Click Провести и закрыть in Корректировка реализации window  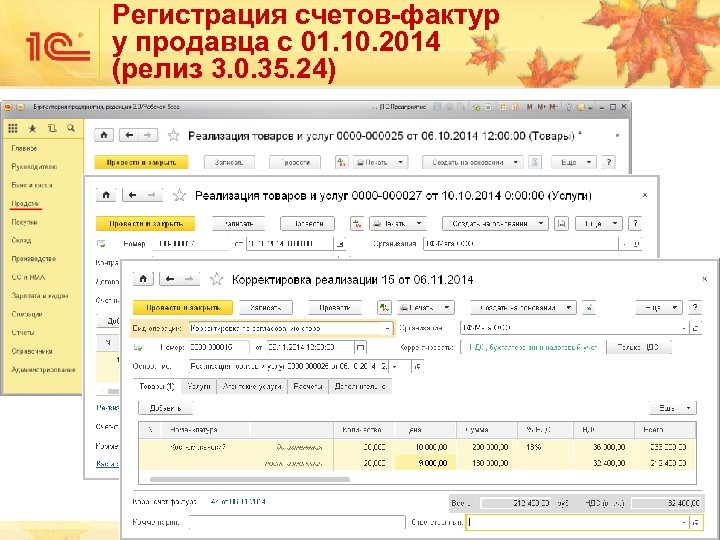183,308
